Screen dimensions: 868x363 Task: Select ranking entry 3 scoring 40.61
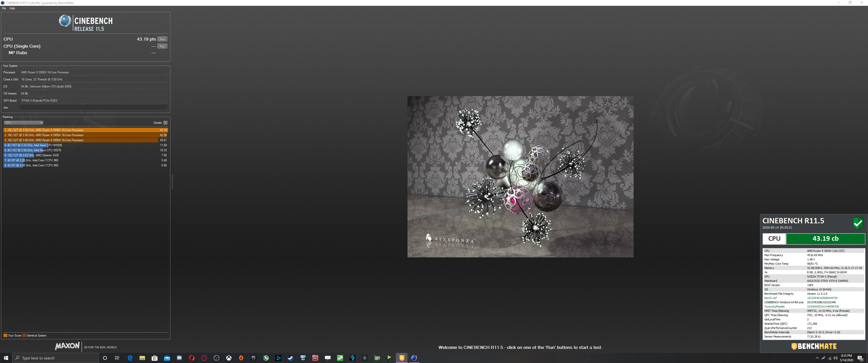pyautogui.click(x=85, y=140)
